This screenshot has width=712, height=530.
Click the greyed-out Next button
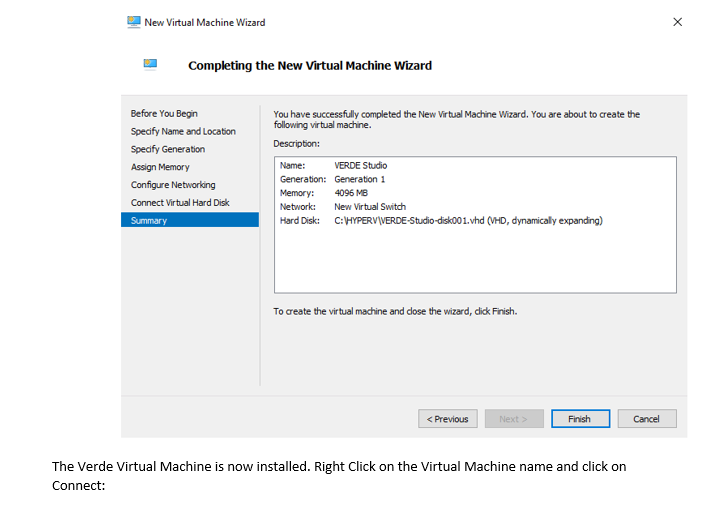514,419
